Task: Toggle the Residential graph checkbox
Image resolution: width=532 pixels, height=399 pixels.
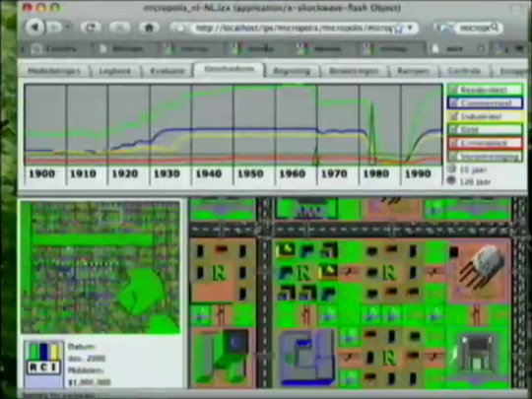Action: point(453,90)
